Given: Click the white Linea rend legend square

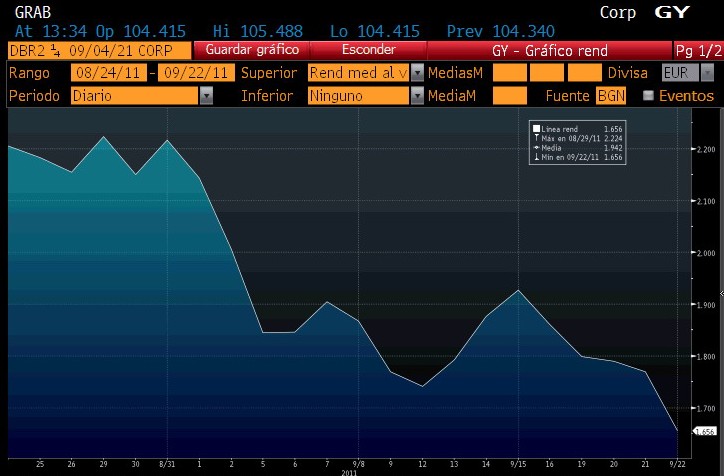Looking at the screenshot, I should tap(537, 129).
